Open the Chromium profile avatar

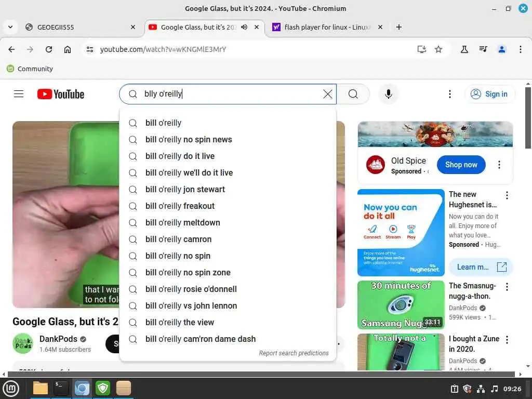[x=502, y=49]
